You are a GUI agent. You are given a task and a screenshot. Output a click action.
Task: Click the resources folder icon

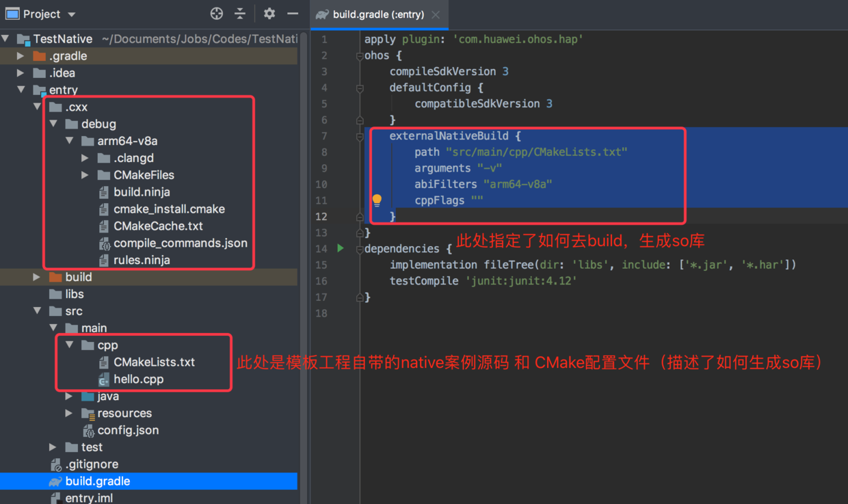point(88,413)
